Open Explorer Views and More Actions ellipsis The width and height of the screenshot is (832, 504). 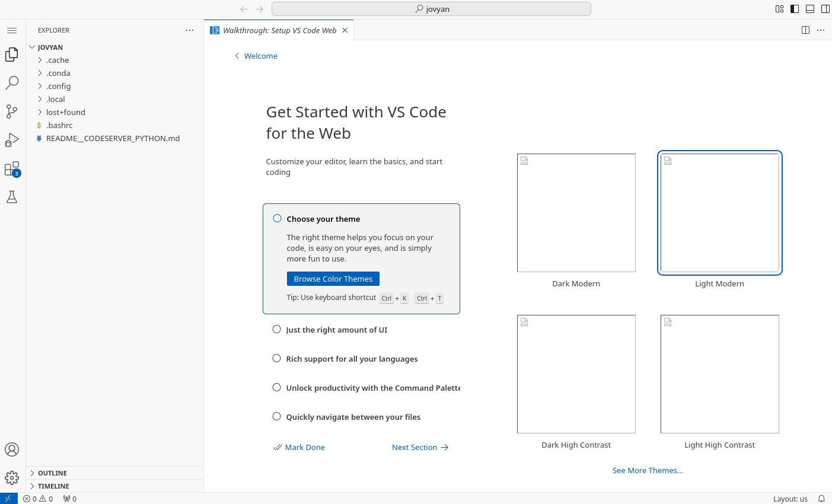tap(190, 30)
